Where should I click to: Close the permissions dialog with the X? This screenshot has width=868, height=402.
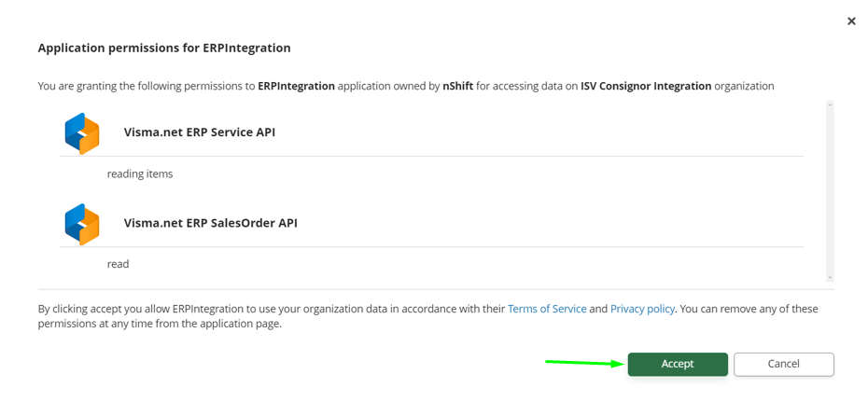(x=851, y=21)
